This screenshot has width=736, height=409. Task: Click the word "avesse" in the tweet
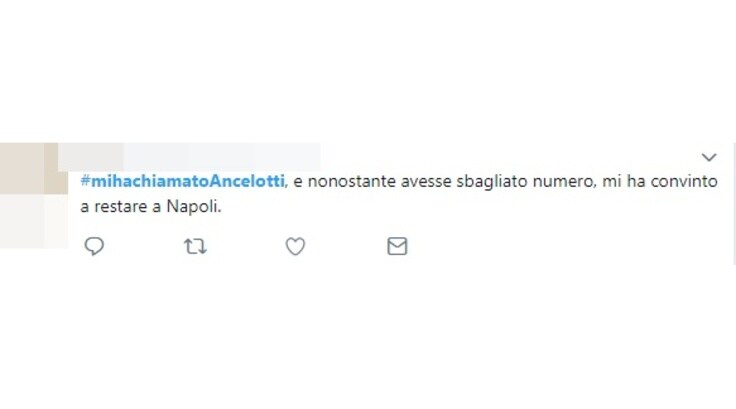[x=426, y=181]
